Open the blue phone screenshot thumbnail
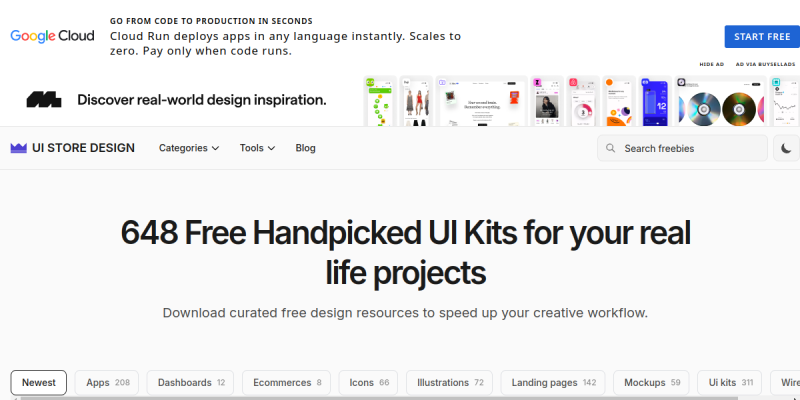 coord(655,101)
